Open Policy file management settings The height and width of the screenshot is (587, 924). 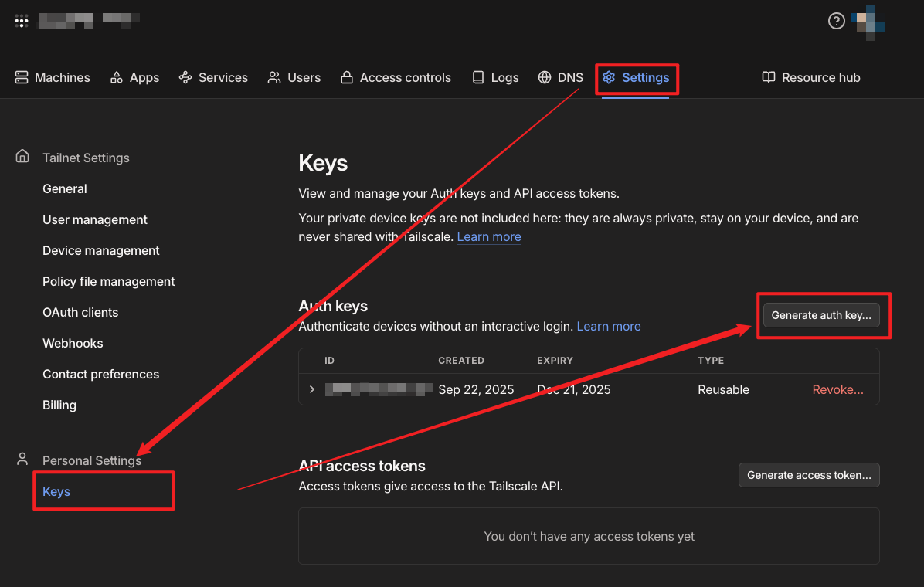(108, 281)
